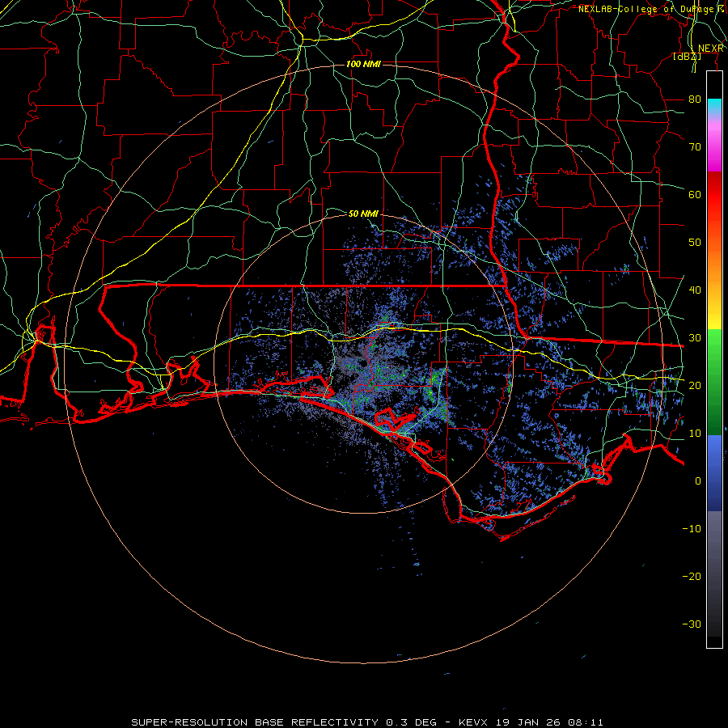
Task: Click the 80 value on the dBZ scale
Action: click(x=695, y=99)
